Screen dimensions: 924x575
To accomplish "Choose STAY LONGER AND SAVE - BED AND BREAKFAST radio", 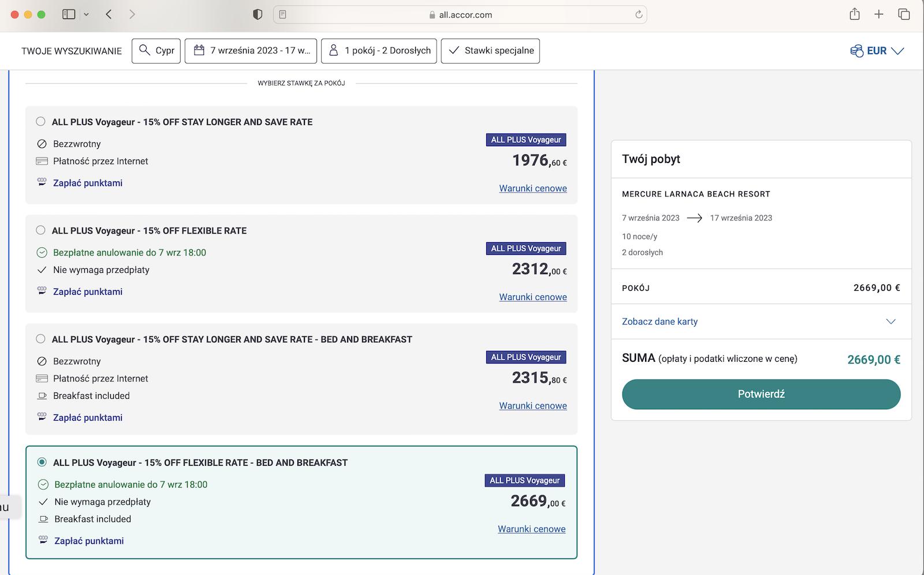I will (40, 339).
